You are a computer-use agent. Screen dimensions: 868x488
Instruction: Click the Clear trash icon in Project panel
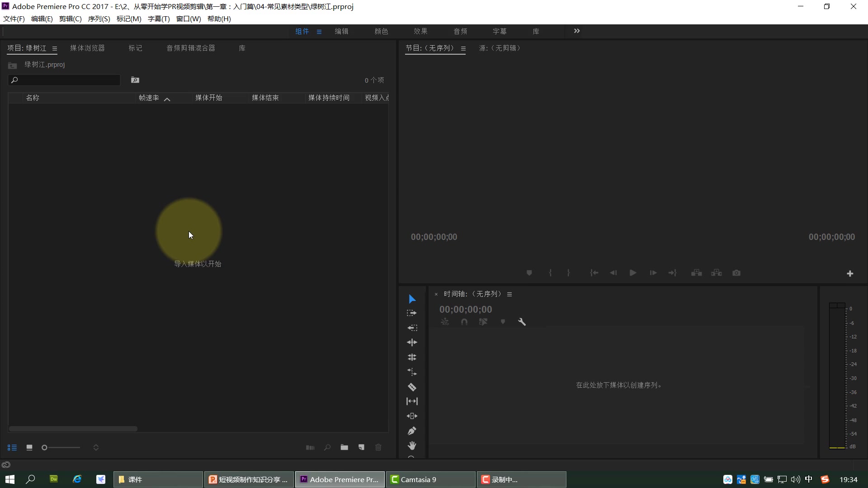point(378,447)
